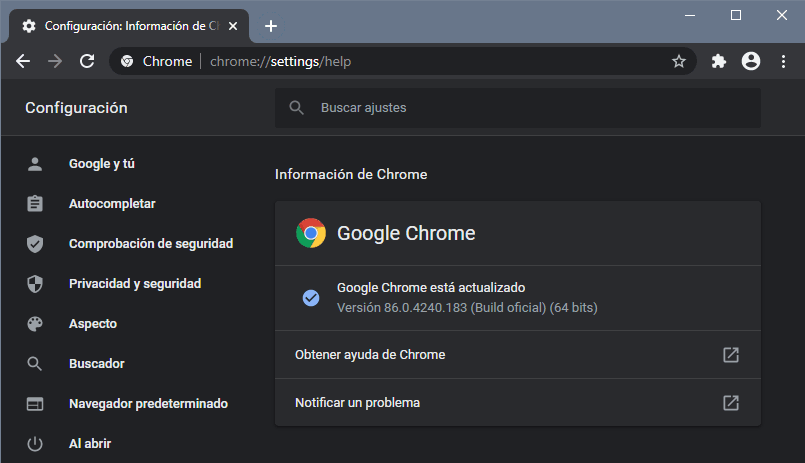Select Comprobación de seguridad in sidebar
805x463 pixels.
click(x=151, y=243)
